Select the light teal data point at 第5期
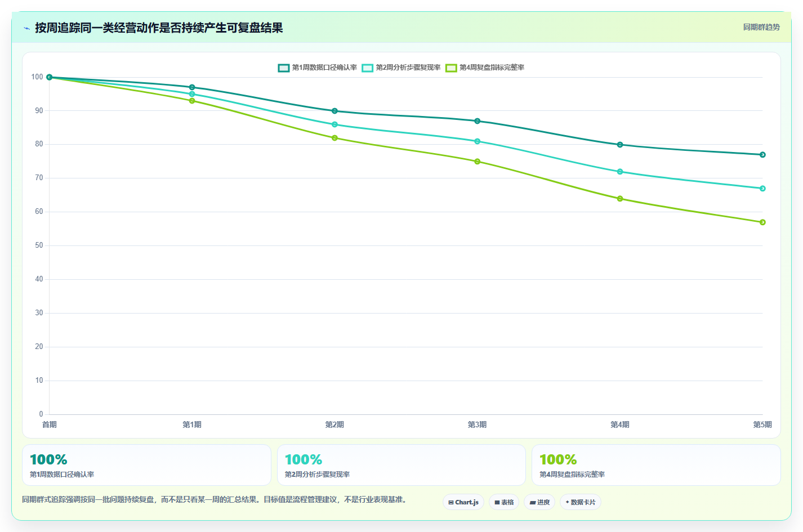Screen dimensions: 803x532 point(762,189)
